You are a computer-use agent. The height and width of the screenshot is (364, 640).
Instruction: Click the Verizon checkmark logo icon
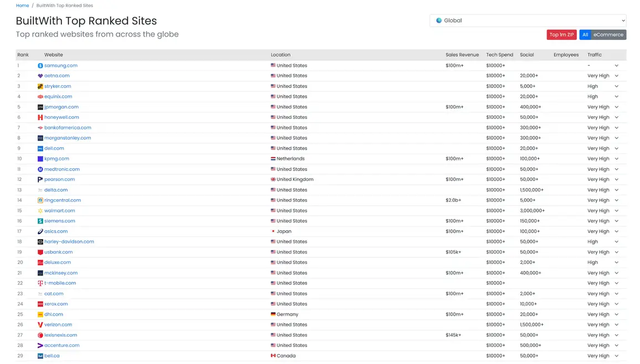pos(40,325)
